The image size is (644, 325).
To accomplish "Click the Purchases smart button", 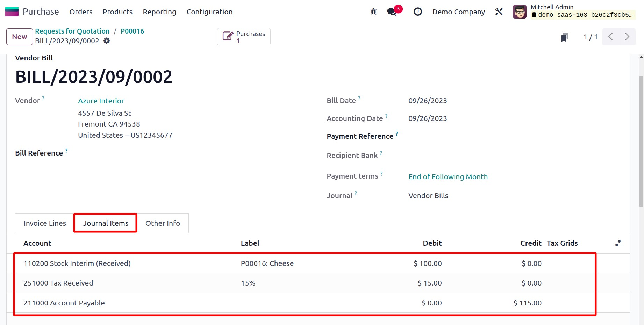I will [244, 37].
